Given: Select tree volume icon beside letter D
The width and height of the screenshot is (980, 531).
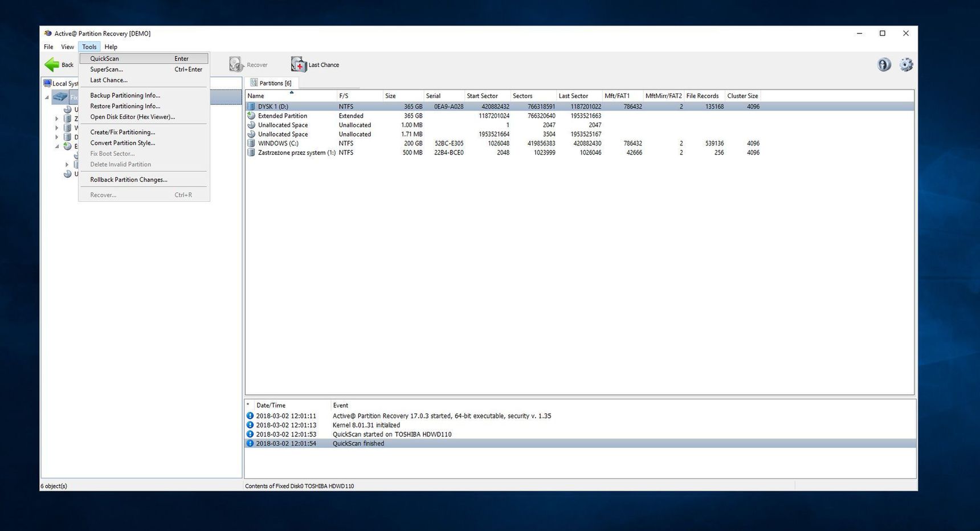Looking at the screenshot, I should pos(68,137).
